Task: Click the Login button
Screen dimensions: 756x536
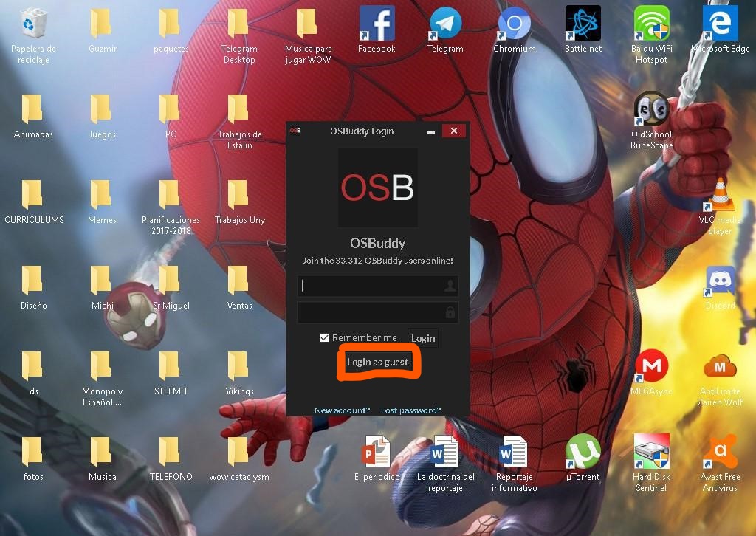Action: pyautogui.click(x=423, y=338)
